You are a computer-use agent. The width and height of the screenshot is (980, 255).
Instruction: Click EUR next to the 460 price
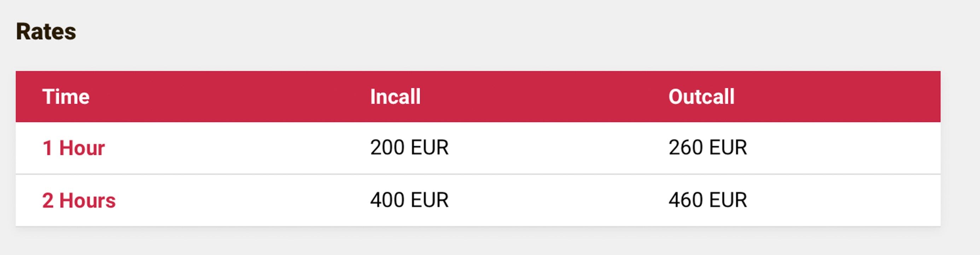point(728,200)
